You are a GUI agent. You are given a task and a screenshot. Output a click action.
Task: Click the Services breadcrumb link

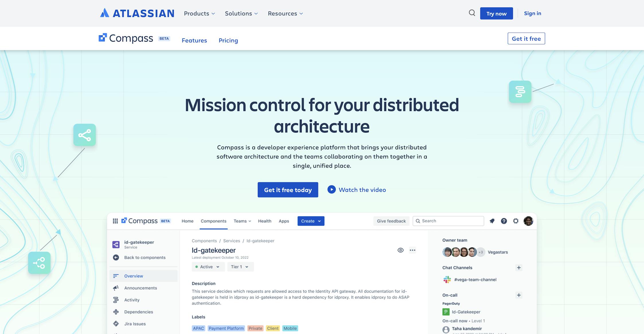[232, 241]
